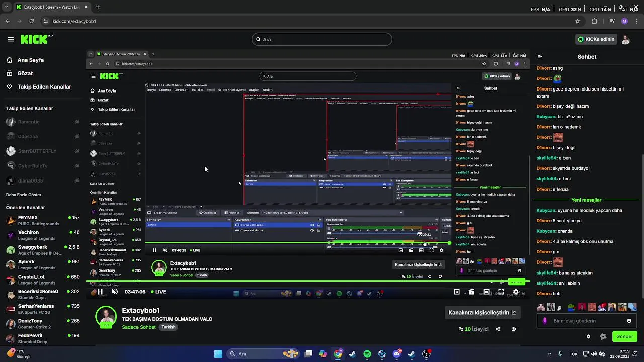Viewport: 644px width, 362px height.
Task: Collapse the Sohbet chat panel
Action: 540,57
